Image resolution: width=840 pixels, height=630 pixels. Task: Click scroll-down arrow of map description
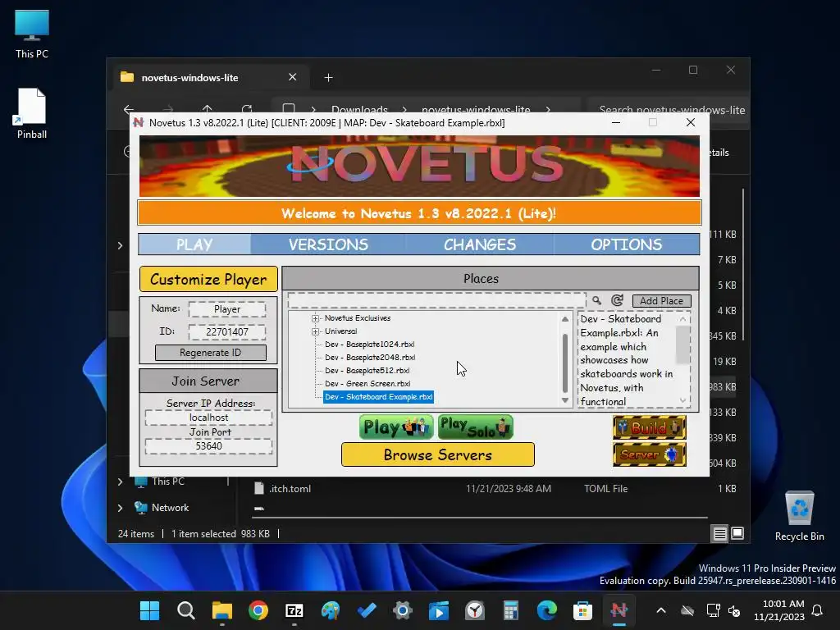tap(682, 400)
